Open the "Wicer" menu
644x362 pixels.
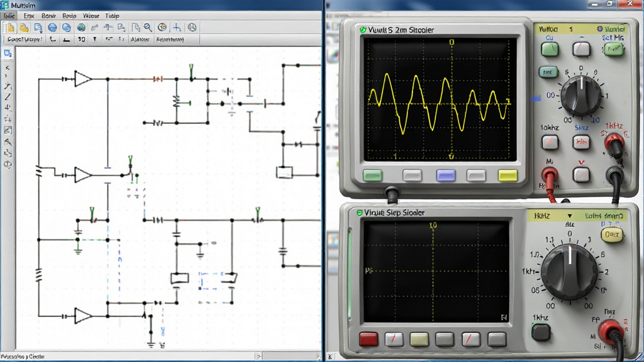coord(91,16)
